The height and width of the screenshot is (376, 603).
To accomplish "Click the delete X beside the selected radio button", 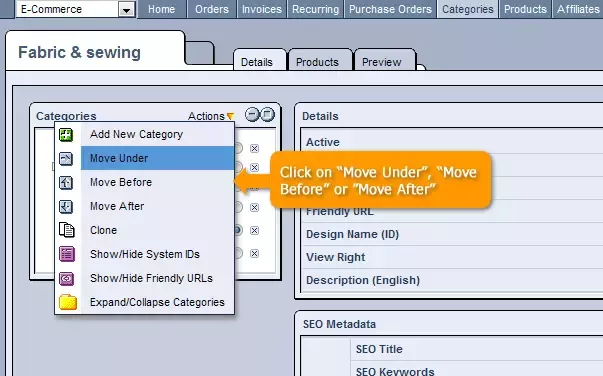I will pos(254,230).
